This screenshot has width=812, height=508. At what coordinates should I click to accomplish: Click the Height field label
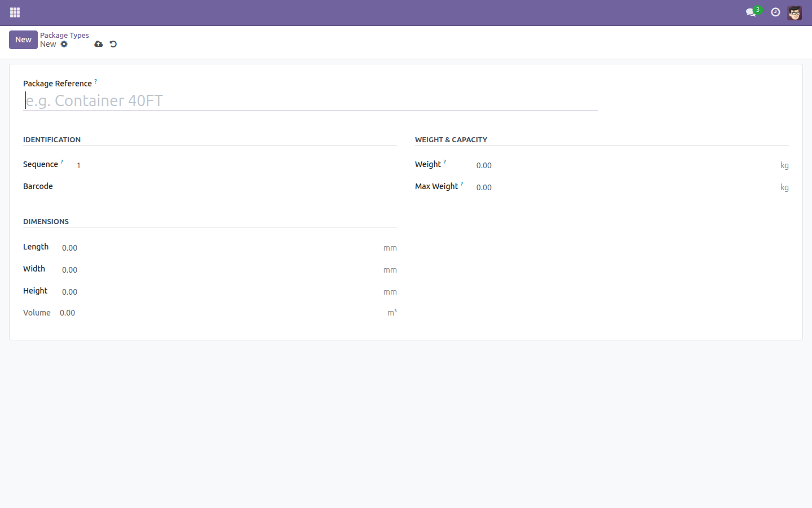click(35, 291)
